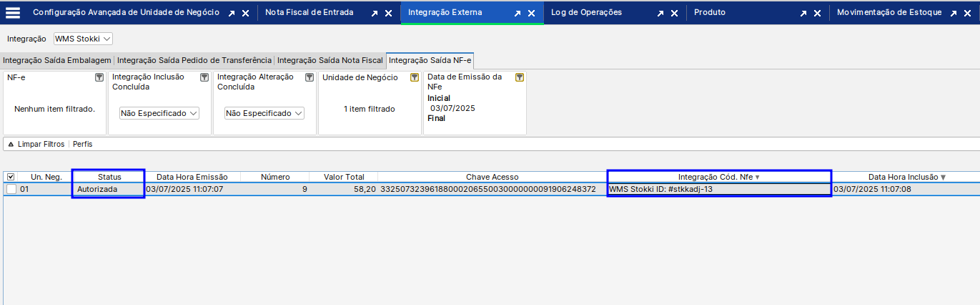Open the Integração Saída Embalagem sub-tab

pos(57,61)
